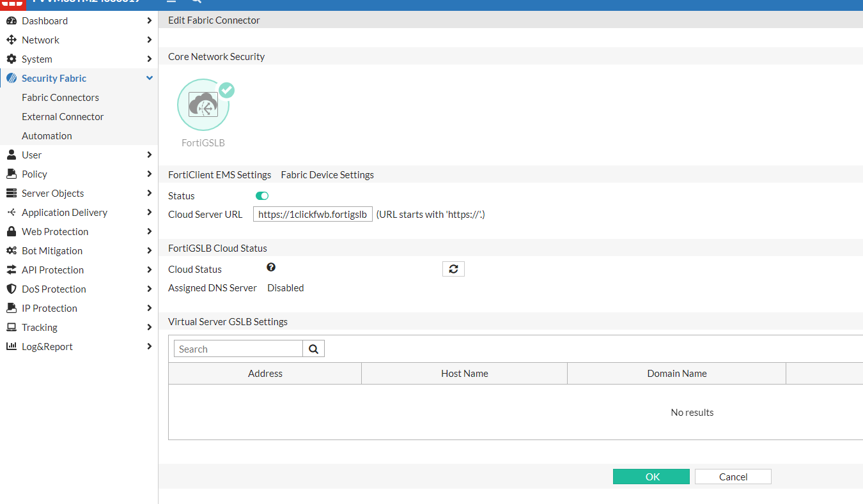Viewport: 863px width, 504px height.
Task: Refresh the FortiGSLB Cloud Status
Action: pos(453,269)
